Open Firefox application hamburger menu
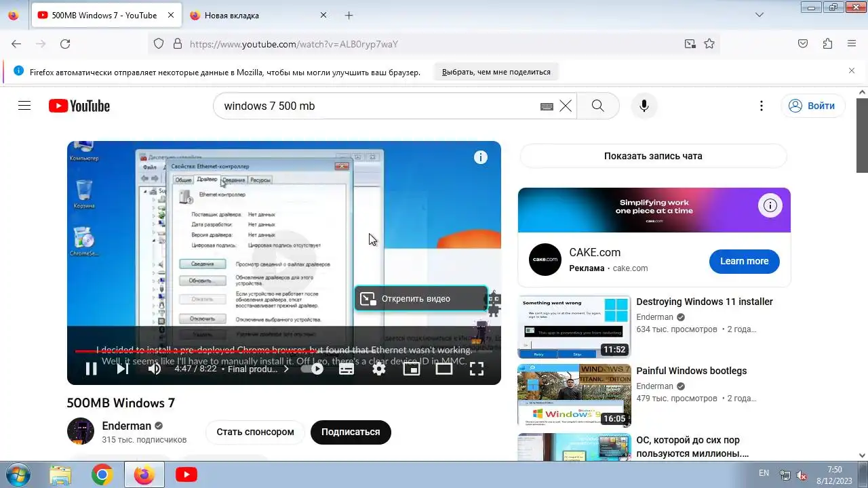 [x=852, y=44]
